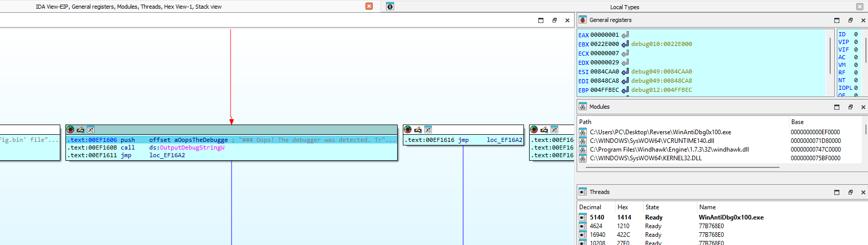Click the info icon beside Local Types

[x=390, y=7]
